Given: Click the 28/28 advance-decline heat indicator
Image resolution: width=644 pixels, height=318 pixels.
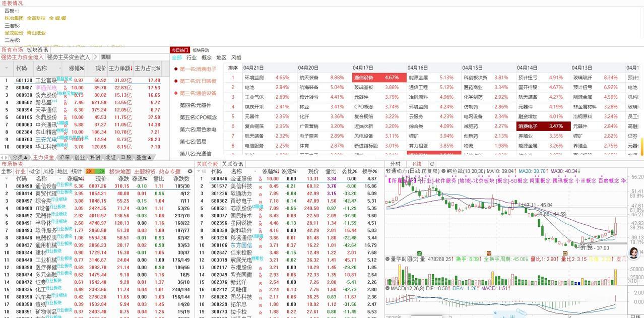Looking at the screenshot, I should (95, 171).
